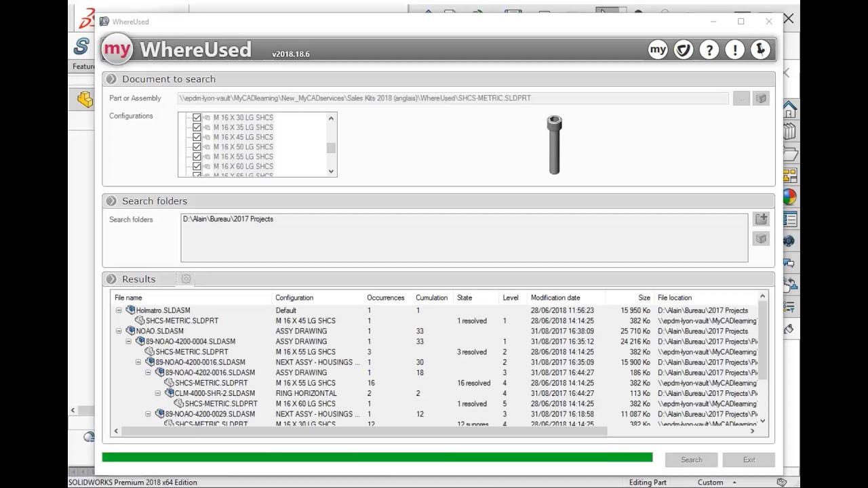Image resolution: width=868 pixels, height=488 pixels.
Task: Click the Search folders path field
Action: click(x=465, y=238)
